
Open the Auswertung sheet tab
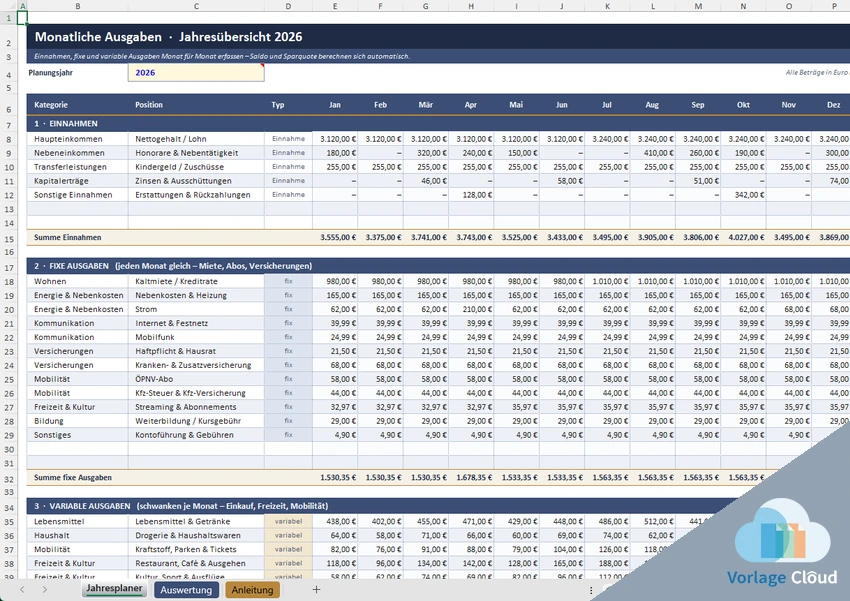186,590
